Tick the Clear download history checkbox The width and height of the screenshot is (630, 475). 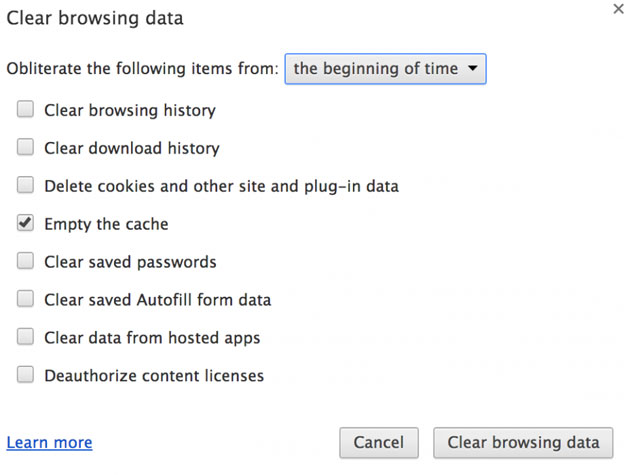[25, 148]
